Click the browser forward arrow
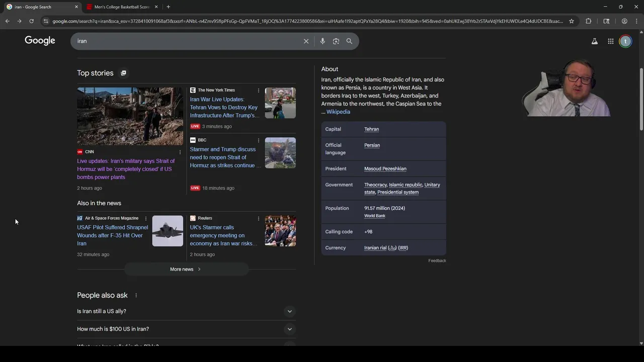Image resolution: width=644 pixels, height=362 pixels. (x=19, y=21)
